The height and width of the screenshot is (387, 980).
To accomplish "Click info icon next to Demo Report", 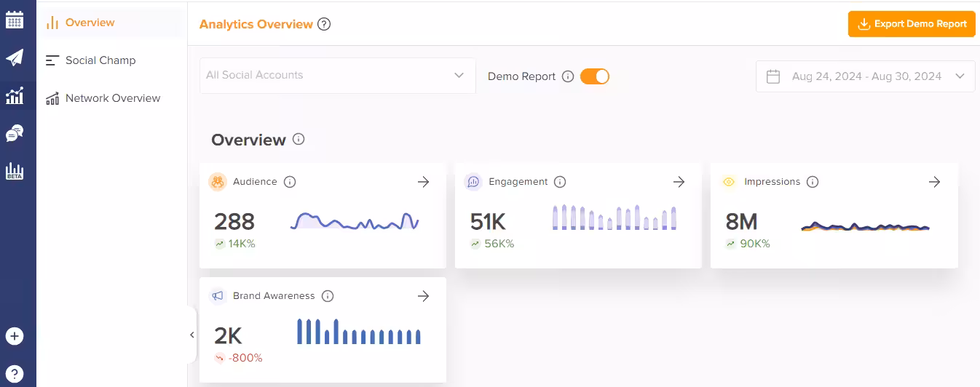I will click(x=568, y=76).
